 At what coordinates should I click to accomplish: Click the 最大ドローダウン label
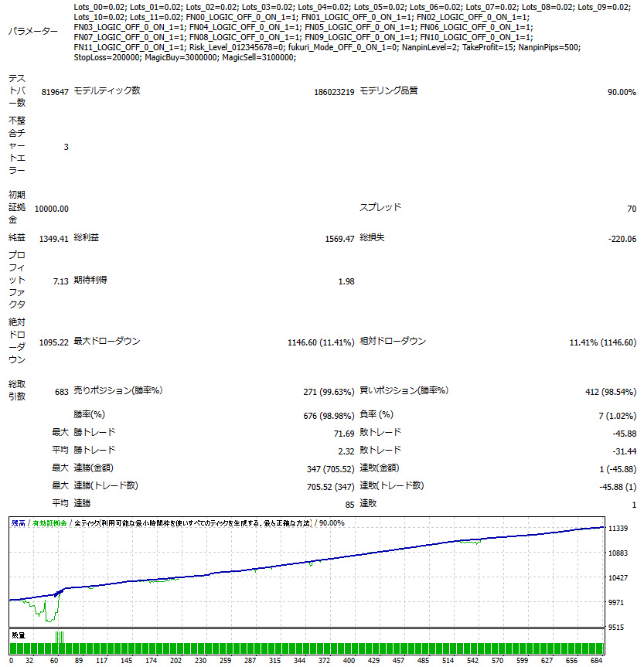[x=107, y=341]
